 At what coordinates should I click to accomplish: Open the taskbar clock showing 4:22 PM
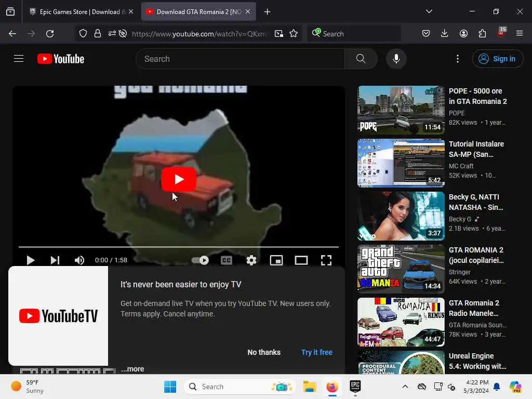point(477,387)
